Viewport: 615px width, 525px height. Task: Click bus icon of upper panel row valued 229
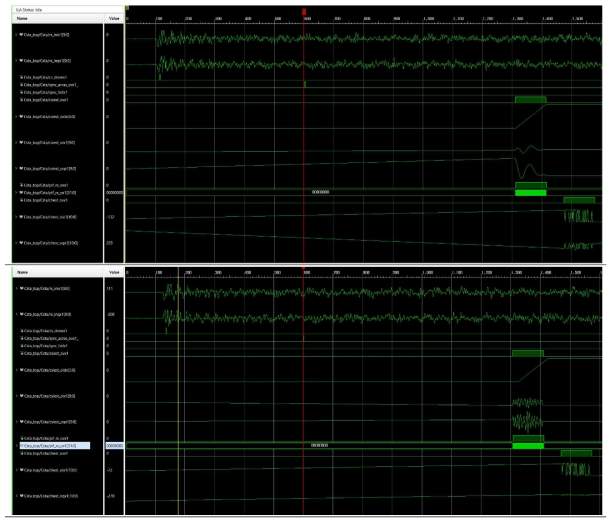21,243
